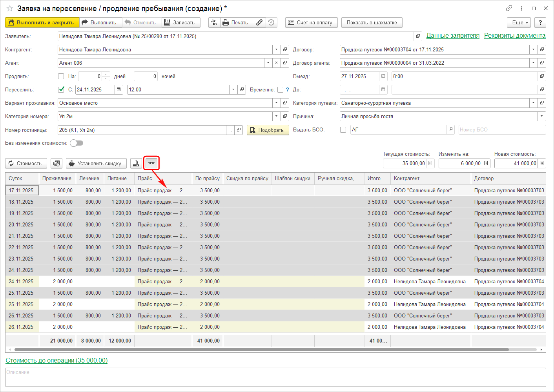
Task: Open the Печать menu
Action: coord(235,23)
